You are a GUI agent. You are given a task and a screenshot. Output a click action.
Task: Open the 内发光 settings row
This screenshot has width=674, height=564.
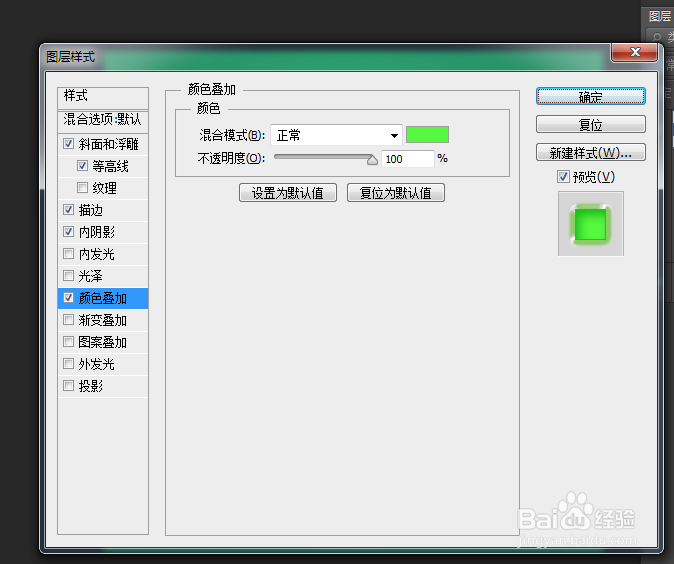[x=103, y=254]
